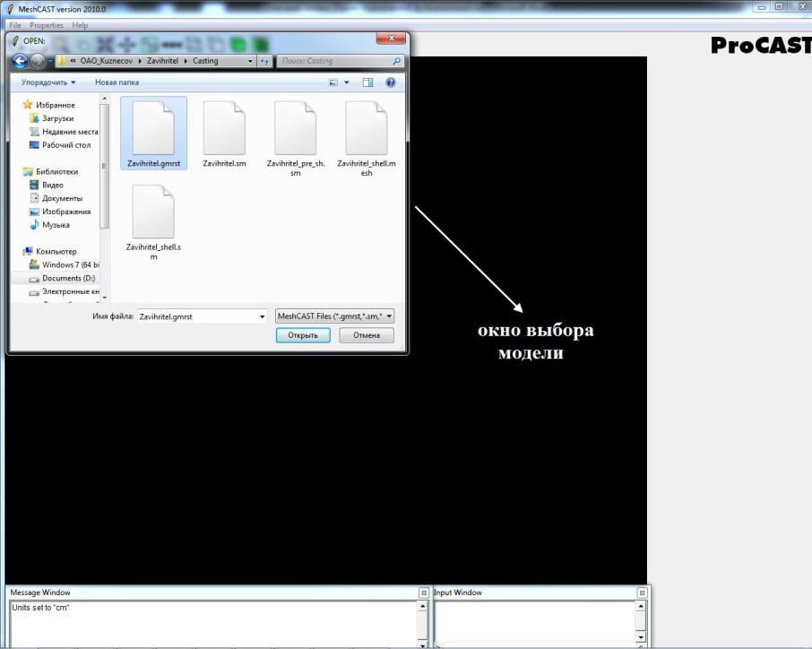Refresh the Casting folder view
The height and width of the screenshot is (649, 812).
(264, 61)
